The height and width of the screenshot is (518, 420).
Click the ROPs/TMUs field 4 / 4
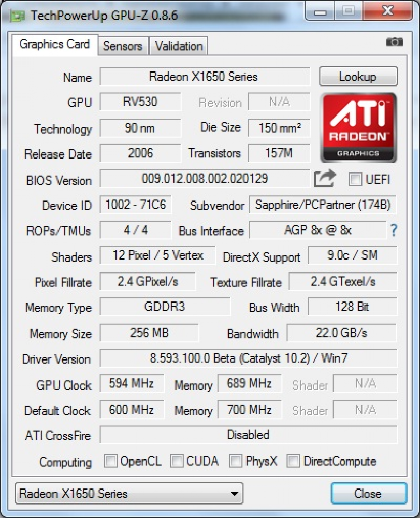(x=136, y=230)
